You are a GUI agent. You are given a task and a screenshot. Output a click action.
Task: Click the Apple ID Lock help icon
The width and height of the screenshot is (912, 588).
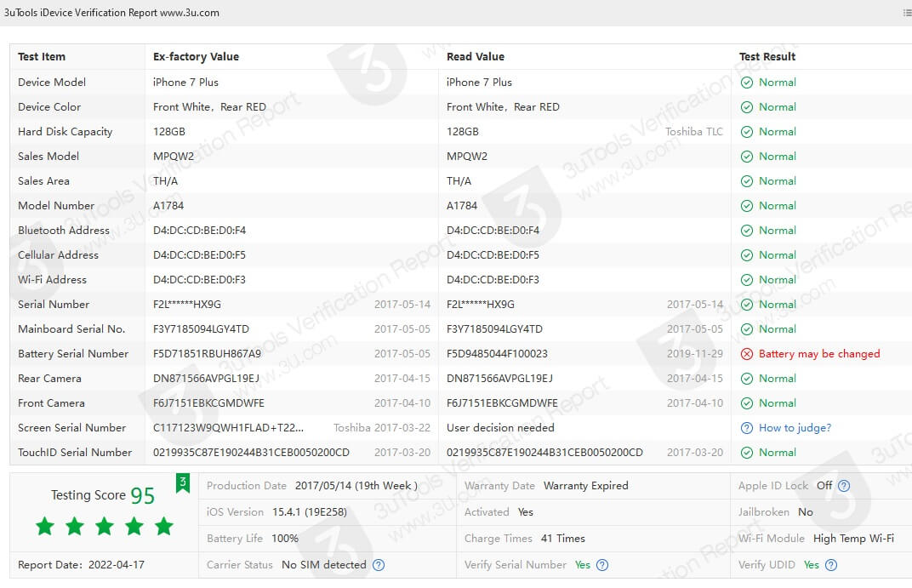[x=844, y=486]
